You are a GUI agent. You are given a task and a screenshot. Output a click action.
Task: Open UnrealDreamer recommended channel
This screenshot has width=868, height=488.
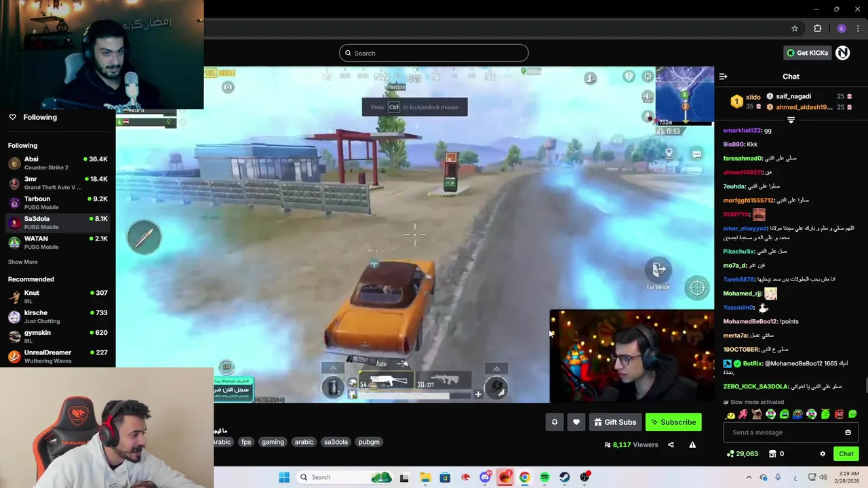pos(58,357)
